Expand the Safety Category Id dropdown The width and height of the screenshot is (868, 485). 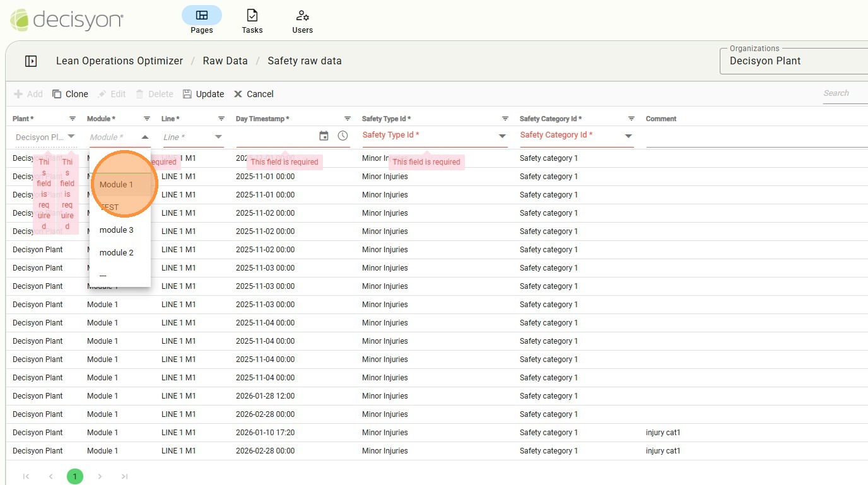tap(628, 136)
